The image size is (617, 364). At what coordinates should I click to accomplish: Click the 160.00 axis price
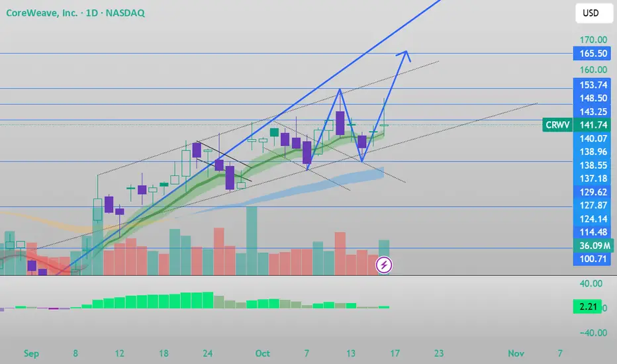593,69
